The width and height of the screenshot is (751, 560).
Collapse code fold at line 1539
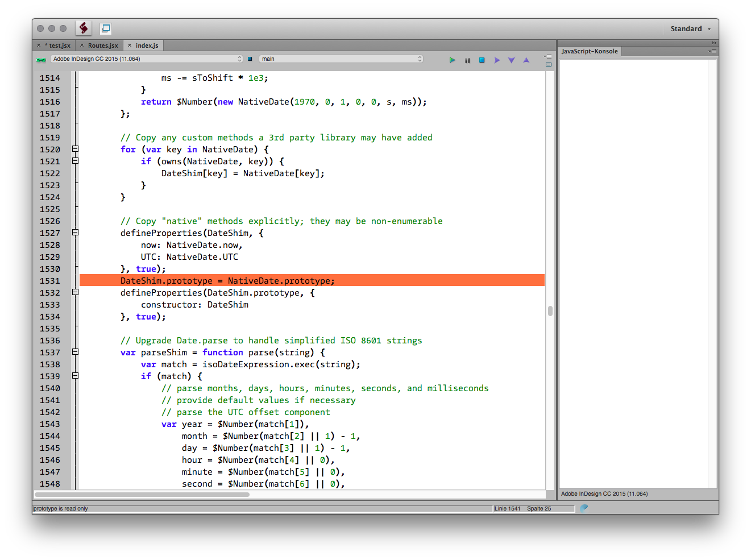pyautogui.click(x=75, y=376)
